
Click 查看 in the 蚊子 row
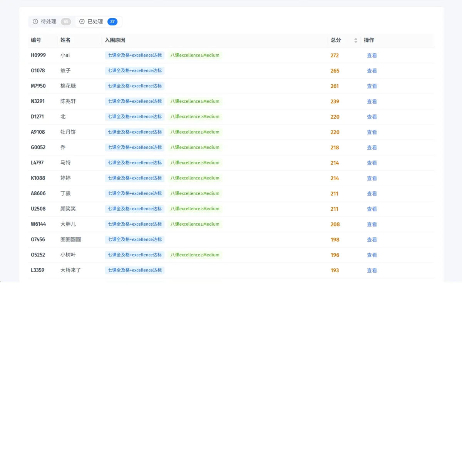pyautogui.click(x=372, y=71)
